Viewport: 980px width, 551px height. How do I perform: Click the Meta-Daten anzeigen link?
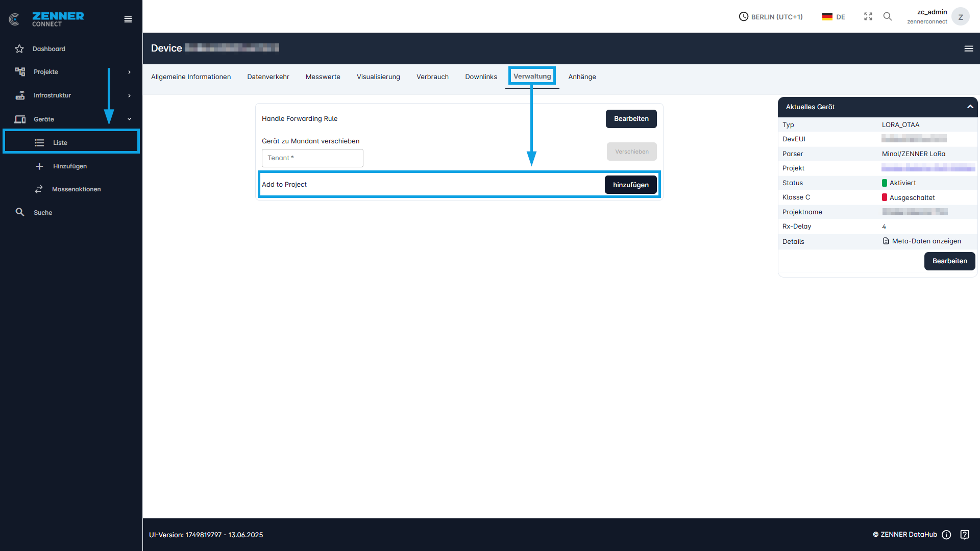click(x=926, y=241)
